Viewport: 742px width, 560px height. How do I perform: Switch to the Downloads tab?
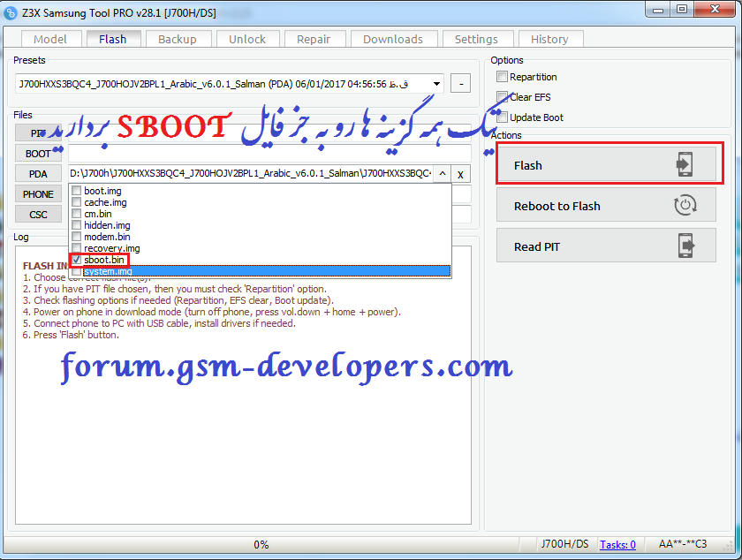click(x=393, y=39)
